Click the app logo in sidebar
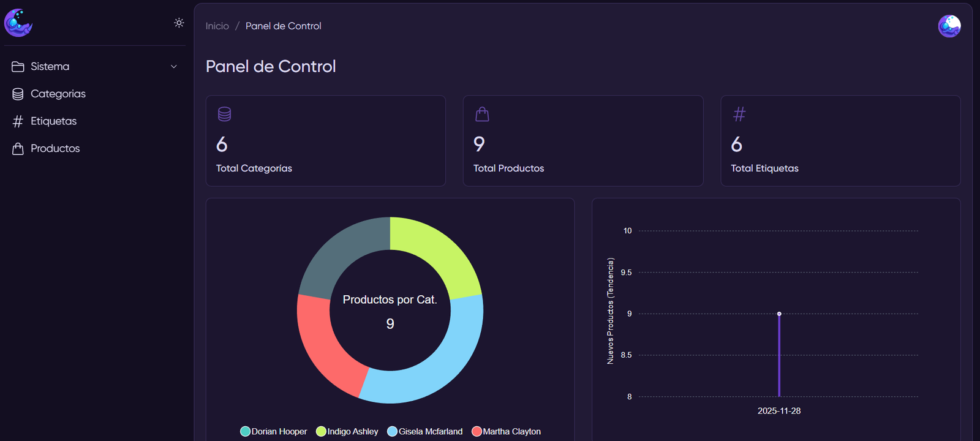 pos(18,23)
